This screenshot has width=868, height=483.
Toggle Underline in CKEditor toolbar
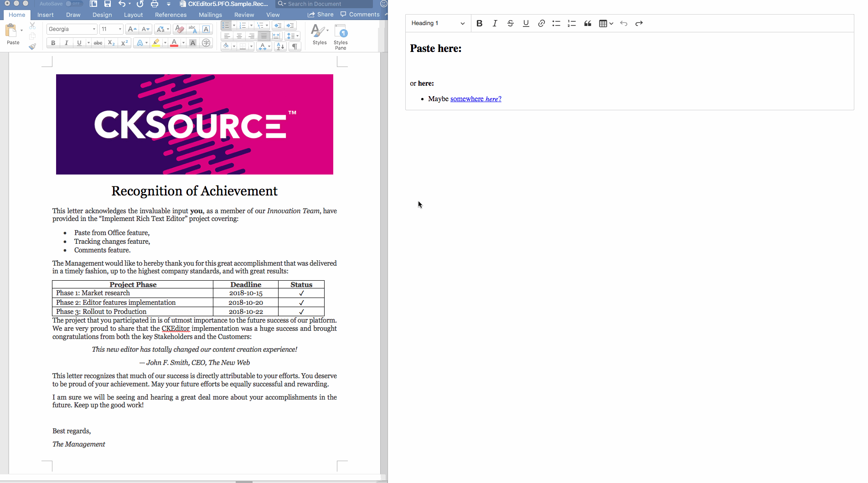526,23
